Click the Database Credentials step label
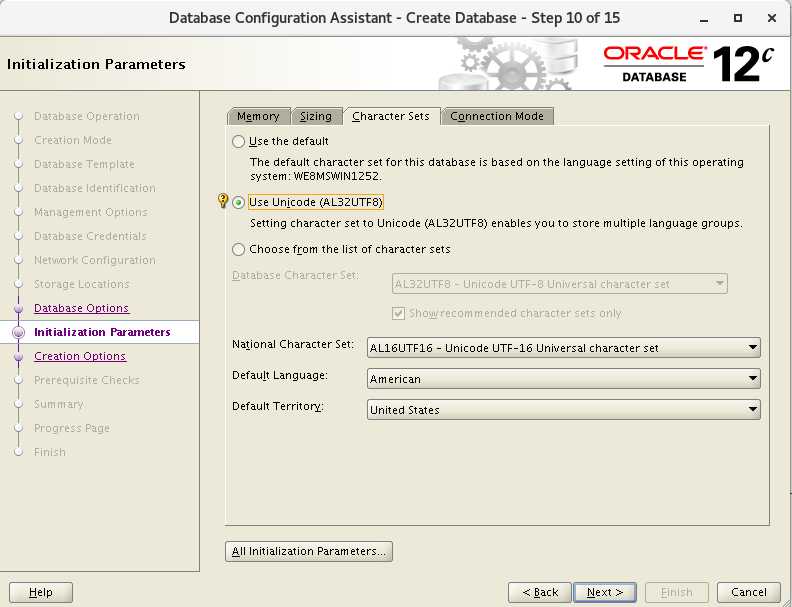This screenshot has width=792, height=607. (90, 236)
